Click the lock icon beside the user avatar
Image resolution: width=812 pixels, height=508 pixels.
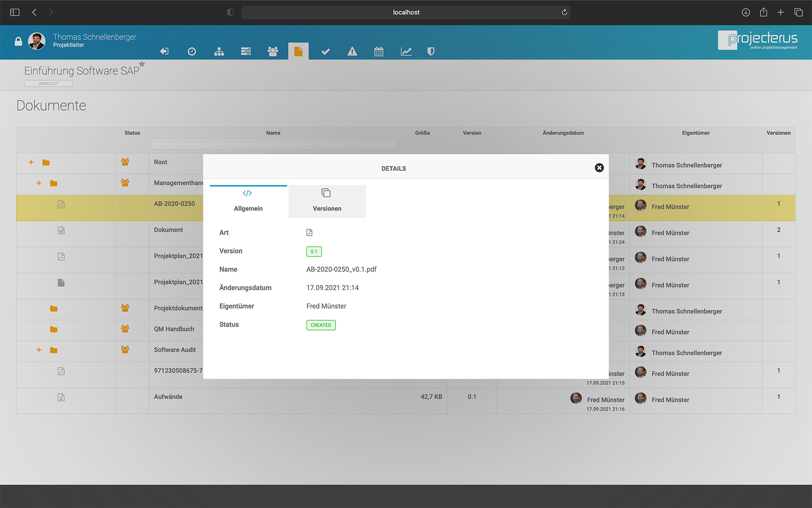pyautogui.click(x=18, y=42)
